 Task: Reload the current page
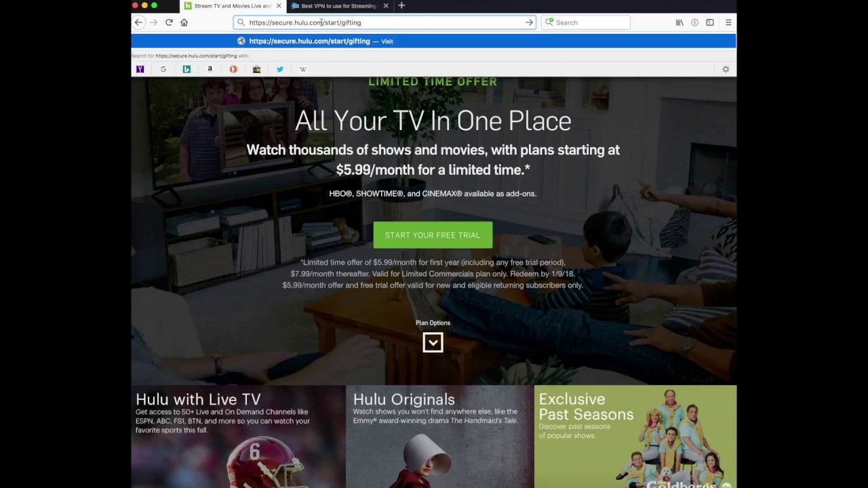click(x=169, y=22)
